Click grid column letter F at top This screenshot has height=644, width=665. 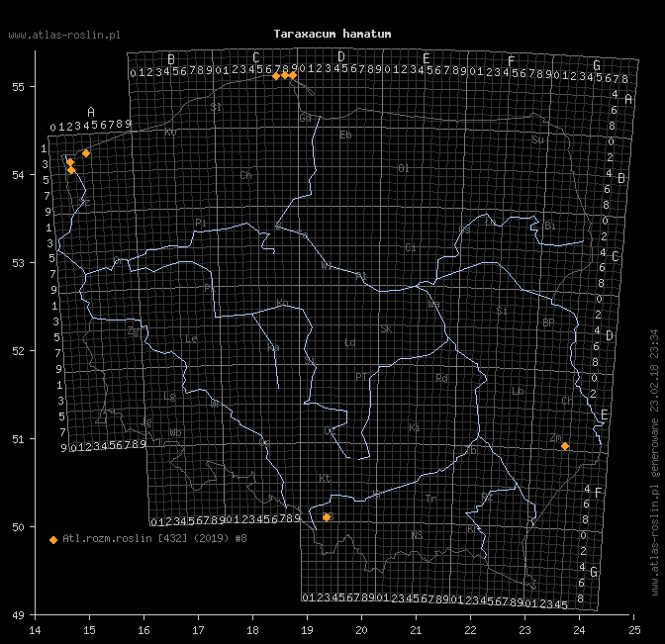point(512,61)
